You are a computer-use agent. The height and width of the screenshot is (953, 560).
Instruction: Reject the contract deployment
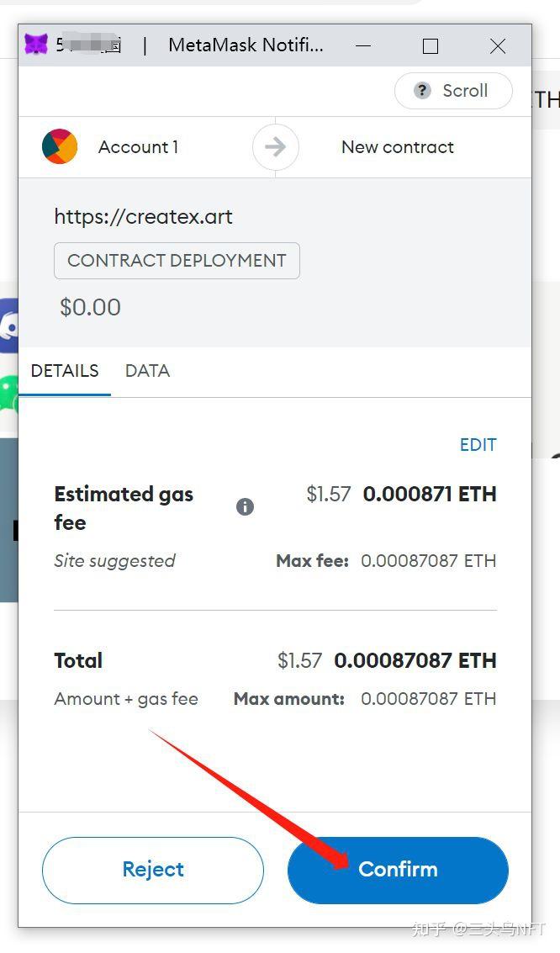153,870
